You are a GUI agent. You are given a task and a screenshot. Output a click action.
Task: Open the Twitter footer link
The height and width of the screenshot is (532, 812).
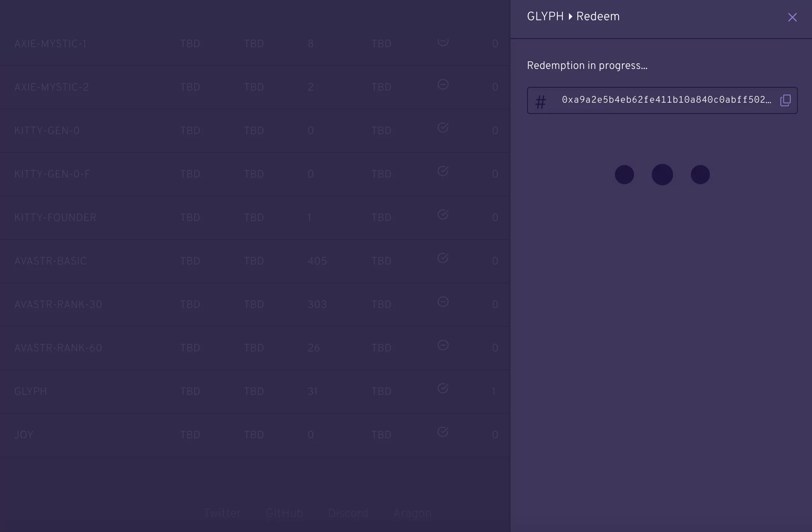click(222, 513)
